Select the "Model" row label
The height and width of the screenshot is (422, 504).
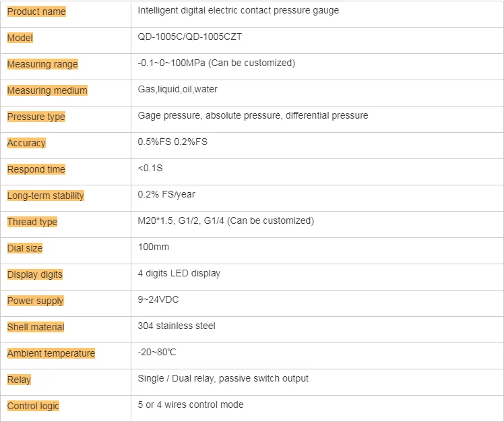20,38
